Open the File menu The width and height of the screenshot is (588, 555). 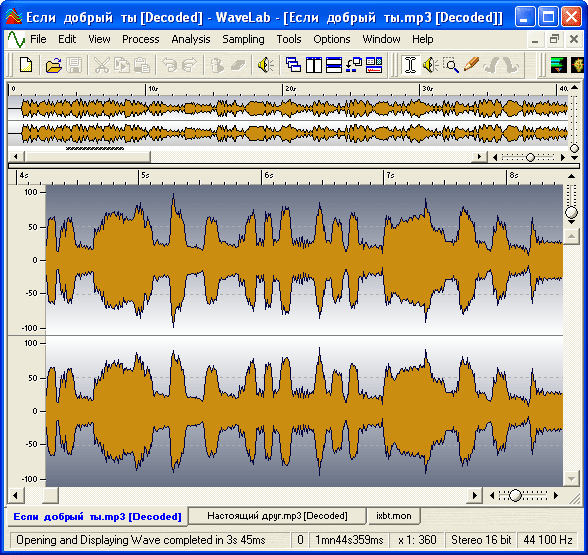point(38,39)
